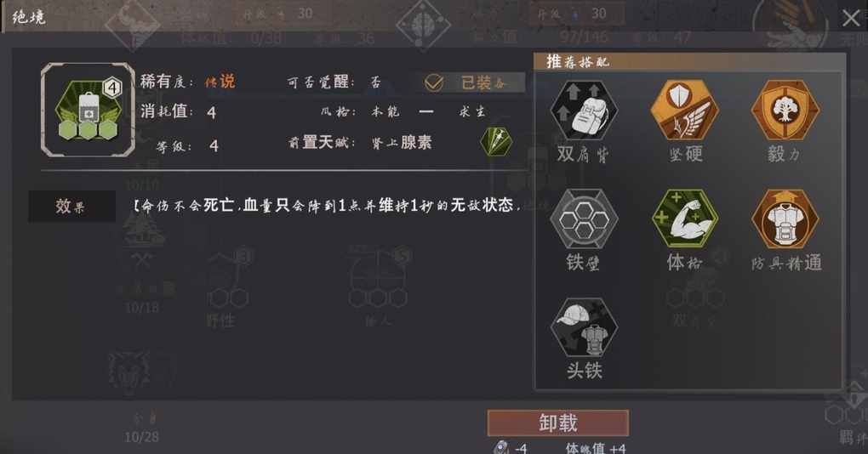The image size is (868, 454).
Task: View the 绝境 talent card thumbnail
Action: [88, 110]
